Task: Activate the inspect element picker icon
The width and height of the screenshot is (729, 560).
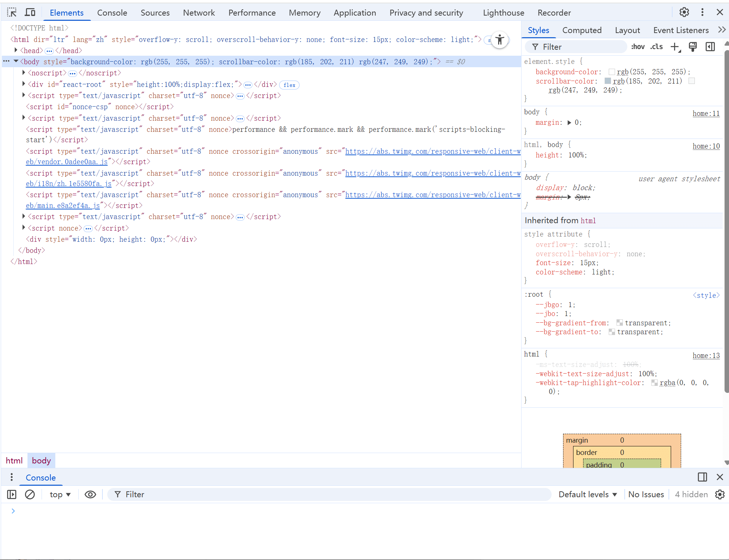Action: [12, 12]
